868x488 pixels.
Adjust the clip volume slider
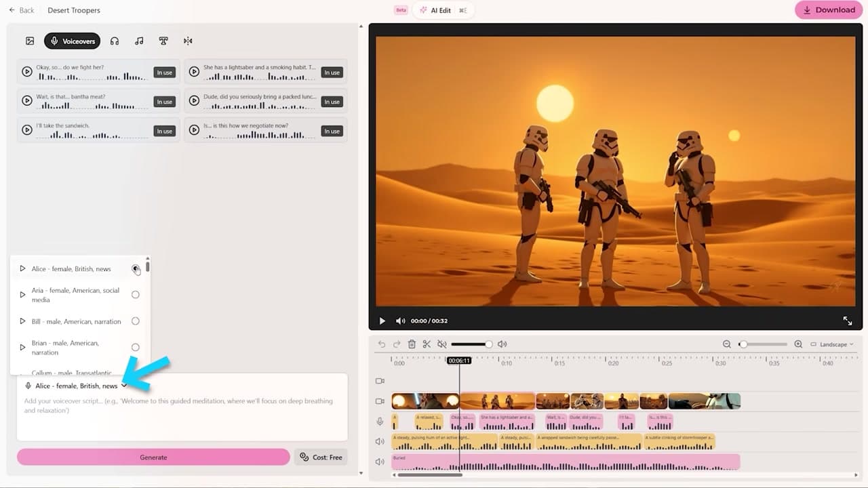click(471, 344)
